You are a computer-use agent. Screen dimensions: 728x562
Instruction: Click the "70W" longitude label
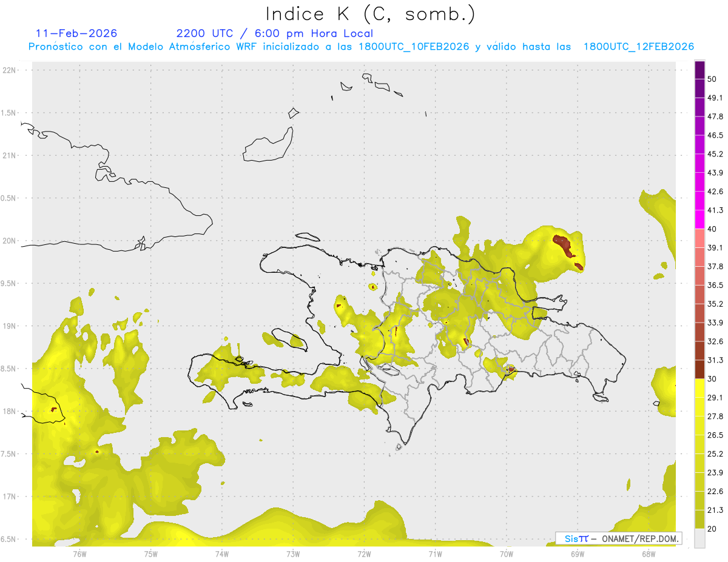[x=507, y=554]
